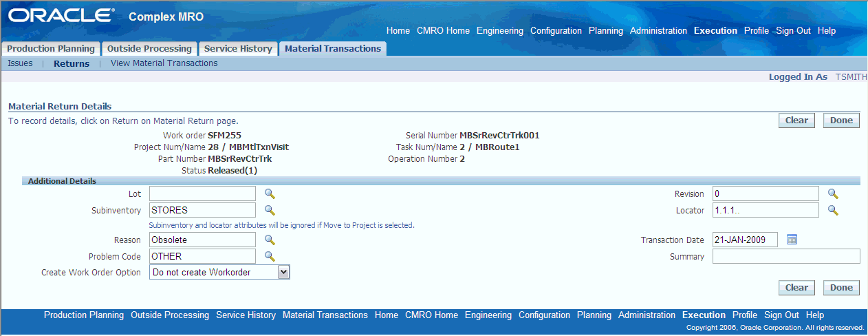This screenshot has height=336, width=868.
Task: Click footer Material Transactions link
Action: (325, 315)
